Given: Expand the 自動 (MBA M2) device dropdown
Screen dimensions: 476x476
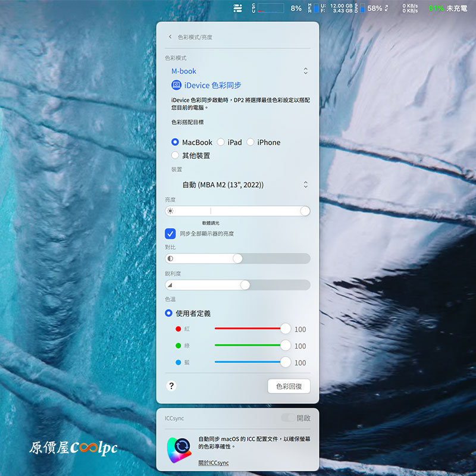Looking at the screenshot, I should (x=305, y=184).
